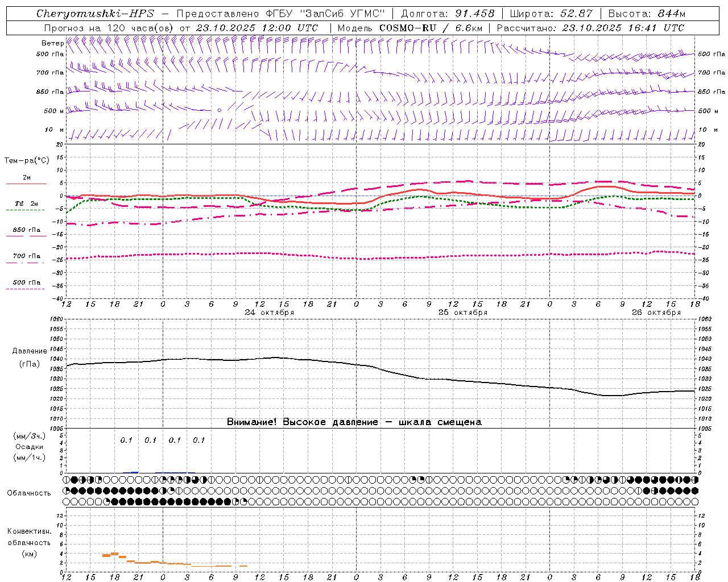Screen dimensions: 728x582
Task: Select the provider text ФГБУ "ЗапСиб УГМС"
Action: pos(325,14)
